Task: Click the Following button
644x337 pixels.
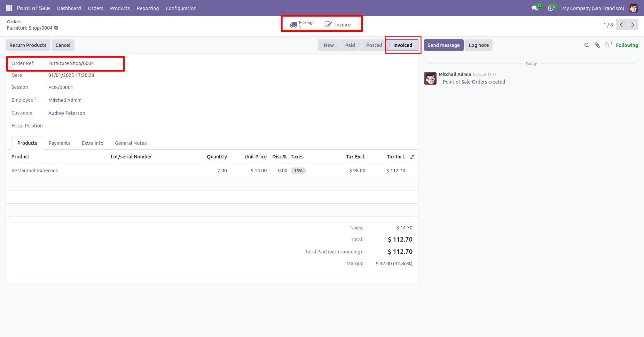Action: tap(627, 45)
